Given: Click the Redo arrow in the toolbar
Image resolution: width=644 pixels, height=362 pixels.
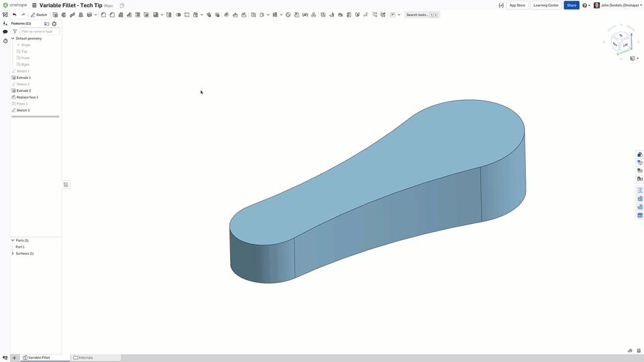Looking at the screenshot, I should (x=23, y=15).
